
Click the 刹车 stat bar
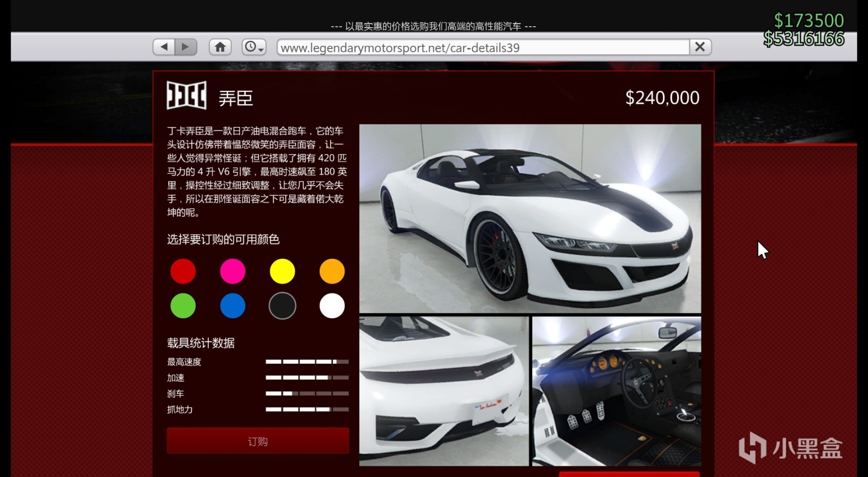(307, 393)
